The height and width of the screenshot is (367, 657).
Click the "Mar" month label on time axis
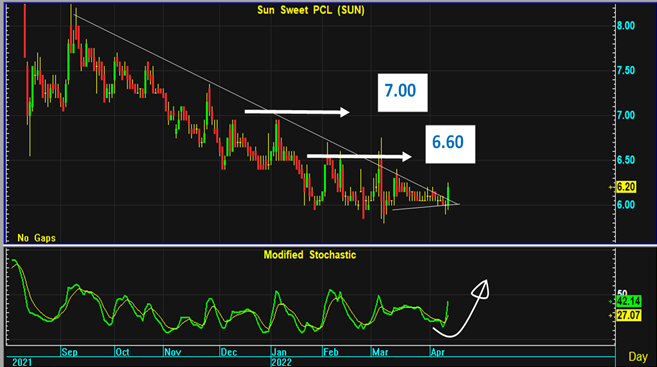click(380, 352)
